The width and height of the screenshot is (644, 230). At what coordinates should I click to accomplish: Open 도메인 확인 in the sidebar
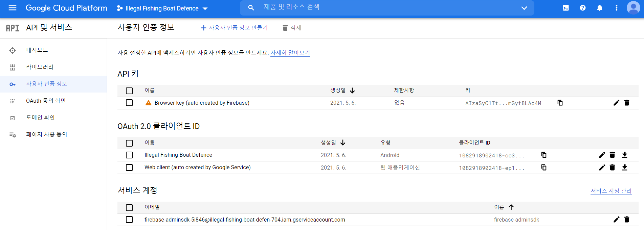[x=53, y=118]
